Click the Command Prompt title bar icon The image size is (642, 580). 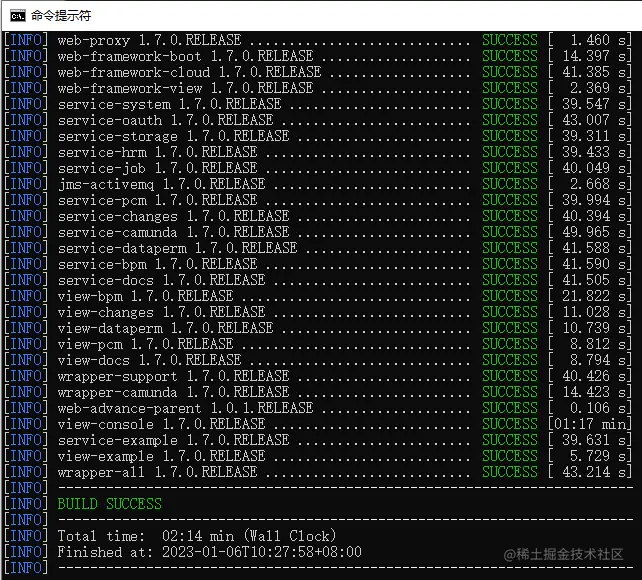pyautogui.click(x=18, y=16)
